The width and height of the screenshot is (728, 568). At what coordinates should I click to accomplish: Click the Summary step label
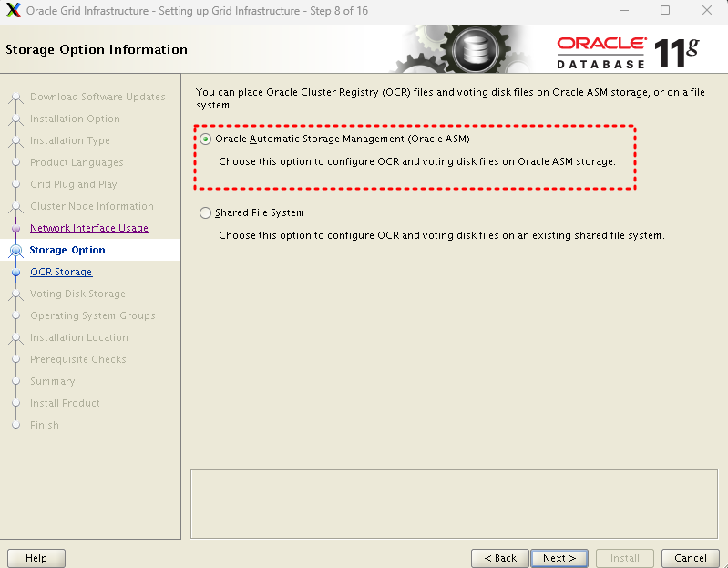(53, 381)
